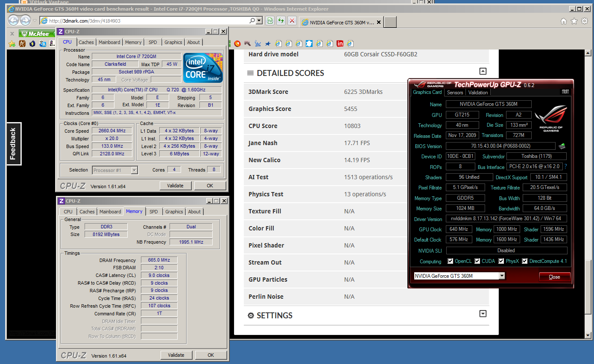This screenshot has width=594, height=364.
Task: Toggle DirectCompute 4.1 checkbox
Action: point(525,261)
